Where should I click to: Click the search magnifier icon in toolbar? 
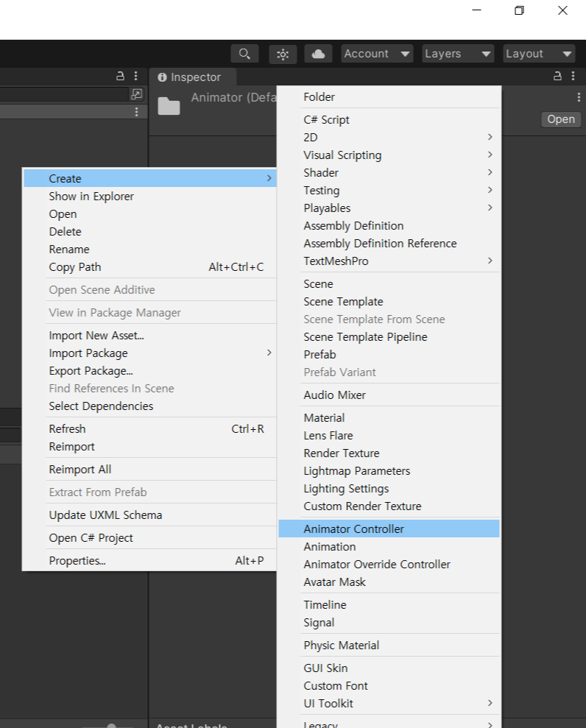point(244,54)
